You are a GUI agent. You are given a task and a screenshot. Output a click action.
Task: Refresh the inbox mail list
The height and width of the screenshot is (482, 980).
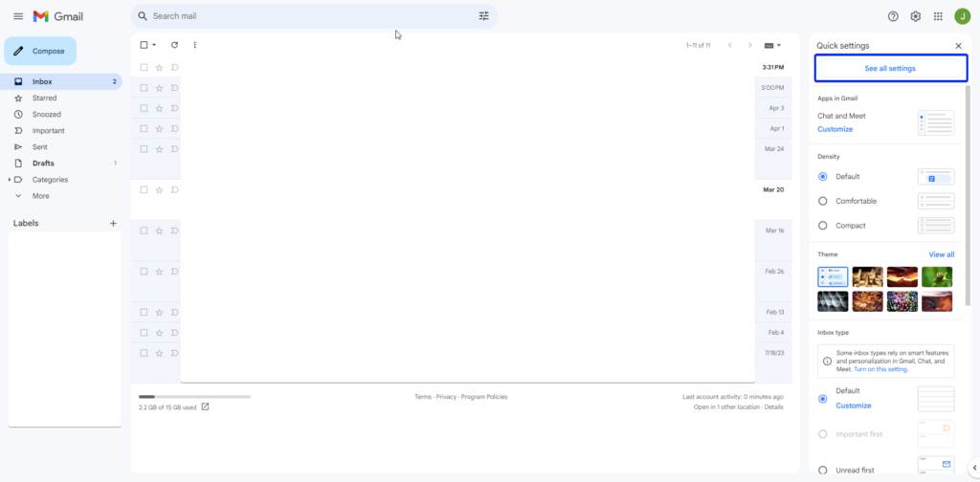click(174, 45)
